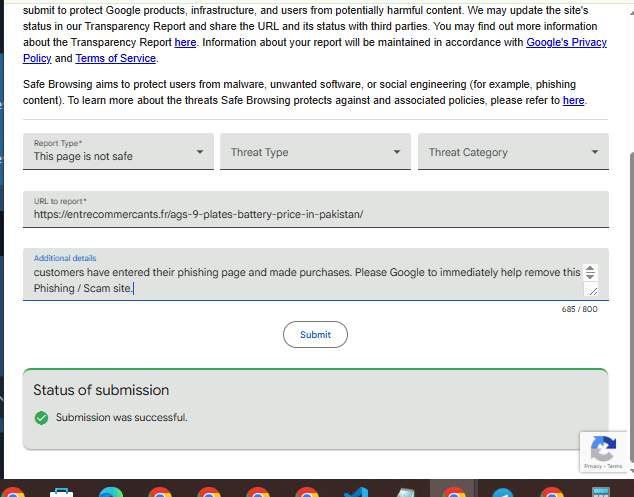Open the 'here' link about Safe Browsing threats

point(573,100)
